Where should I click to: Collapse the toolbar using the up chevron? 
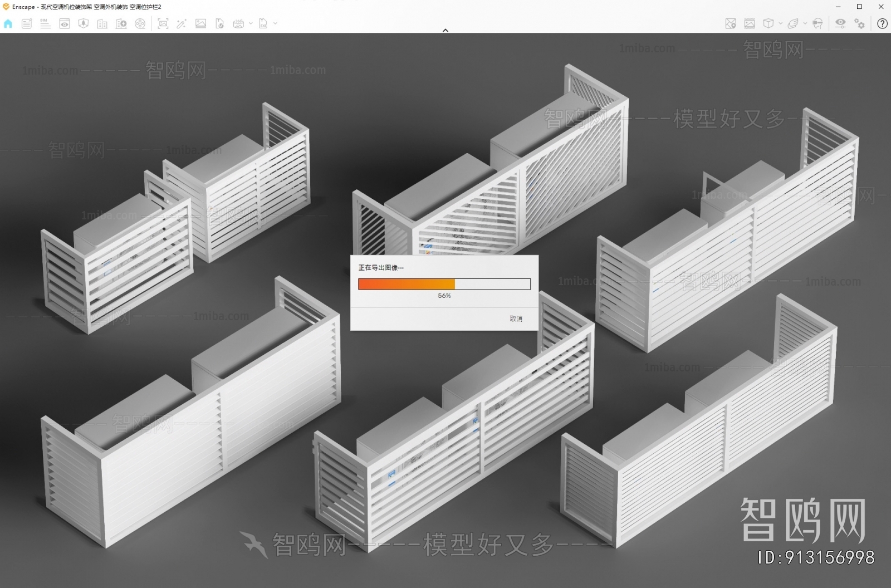click(x=445, y=31)
